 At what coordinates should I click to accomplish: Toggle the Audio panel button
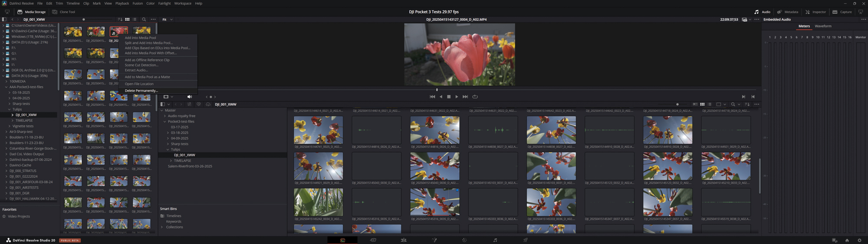762,12
